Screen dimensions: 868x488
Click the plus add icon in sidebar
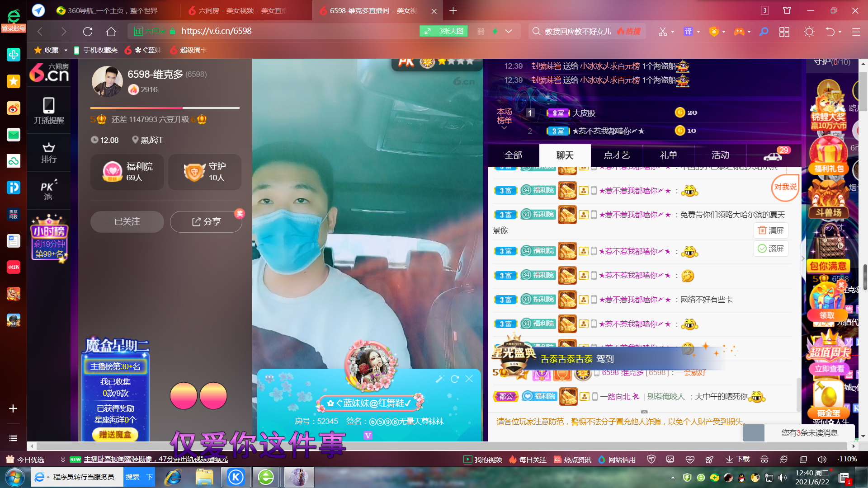13,408
